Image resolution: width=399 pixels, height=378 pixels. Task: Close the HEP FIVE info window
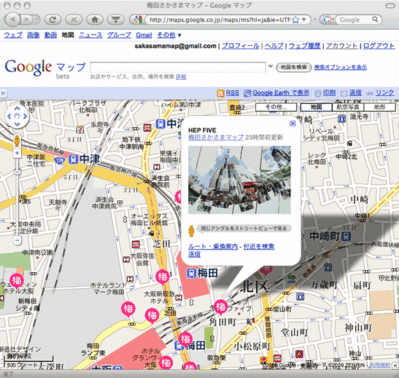(x=293, y=123)
